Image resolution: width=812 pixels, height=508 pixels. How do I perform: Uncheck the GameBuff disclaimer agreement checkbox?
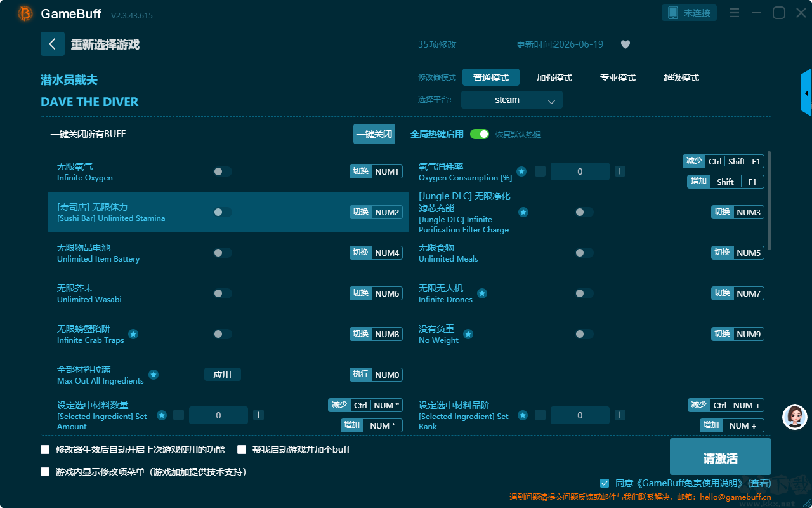605,483
